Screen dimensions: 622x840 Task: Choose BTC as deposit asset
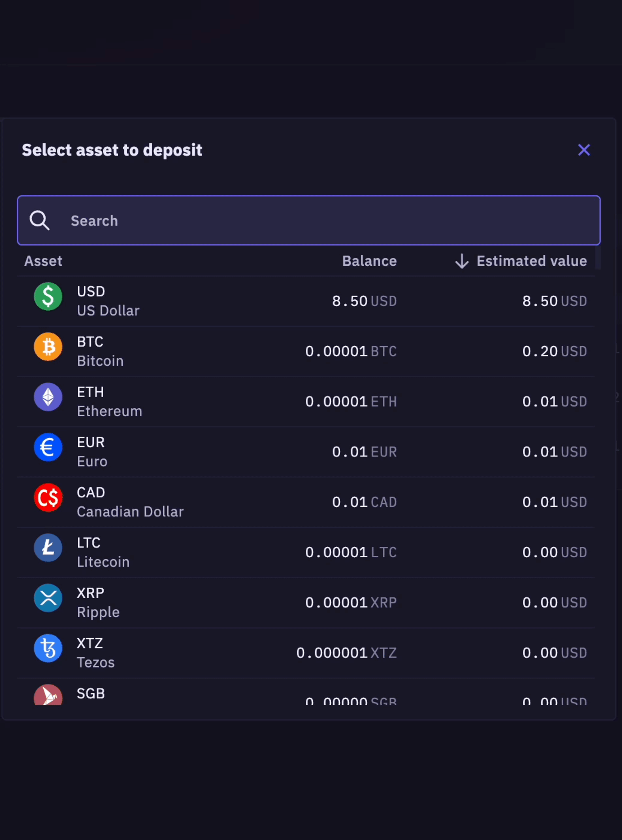(x=283, y=351)
